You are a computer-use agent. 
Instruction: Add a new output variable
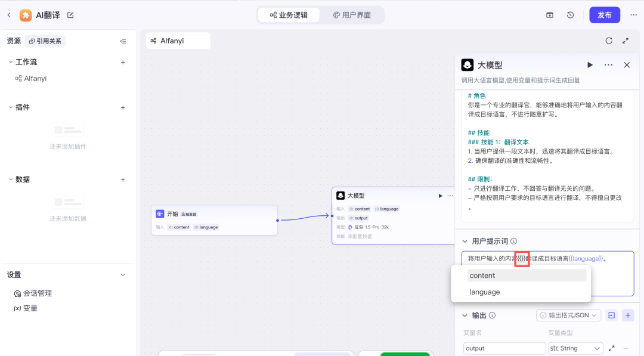[627, 315]
